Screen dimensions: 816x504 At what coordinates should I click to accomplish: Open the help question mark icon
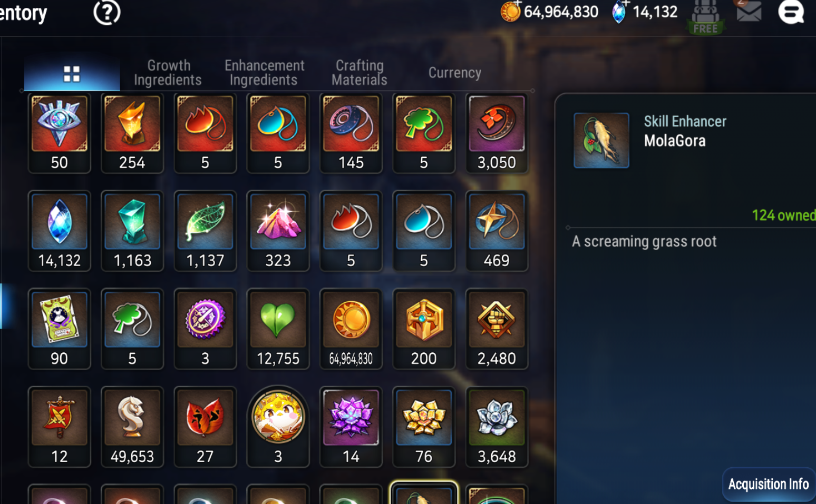pyautogui.click(x=107, y=12)
